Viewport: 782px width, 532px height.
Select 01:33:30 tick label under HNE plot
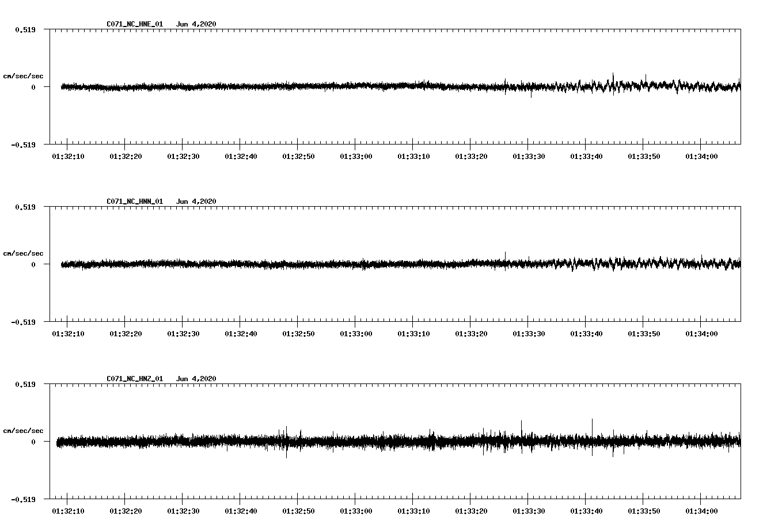[x=529, y=156]
